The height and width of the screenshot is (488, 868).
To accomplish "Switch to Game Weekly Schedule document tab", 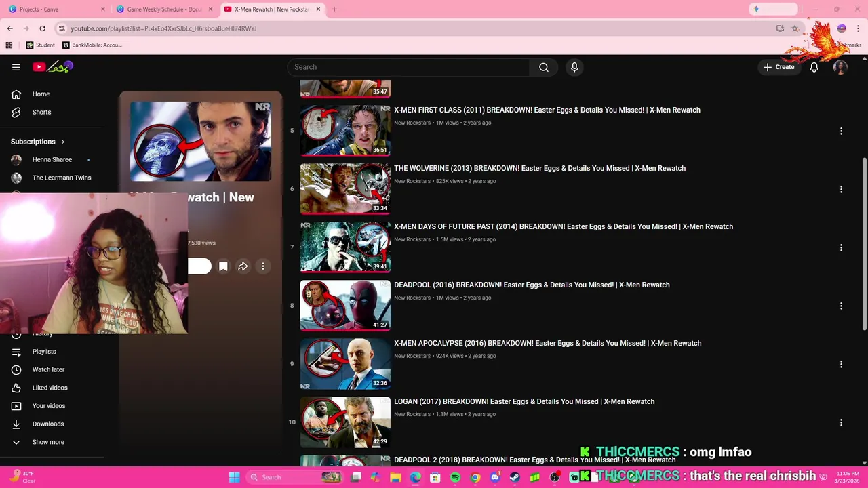I will click(163, 9).
